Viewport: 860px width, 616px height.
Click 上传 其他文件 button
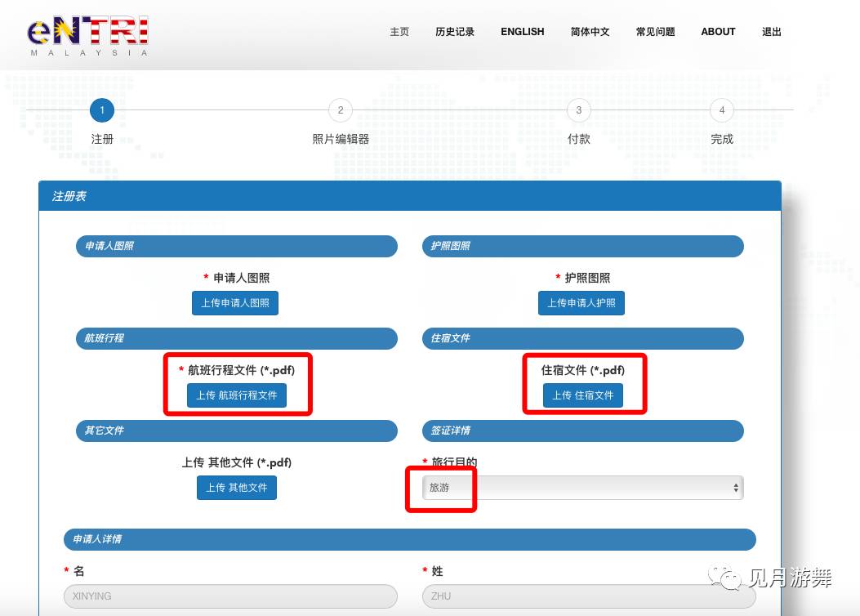point(237,488)
